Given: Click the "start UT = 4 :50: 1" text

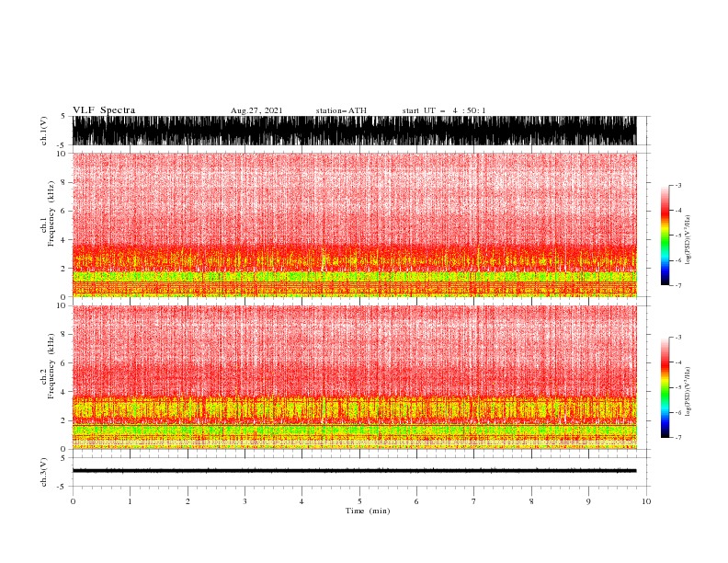Looking at the screenshot, I should tap(444, 110).
